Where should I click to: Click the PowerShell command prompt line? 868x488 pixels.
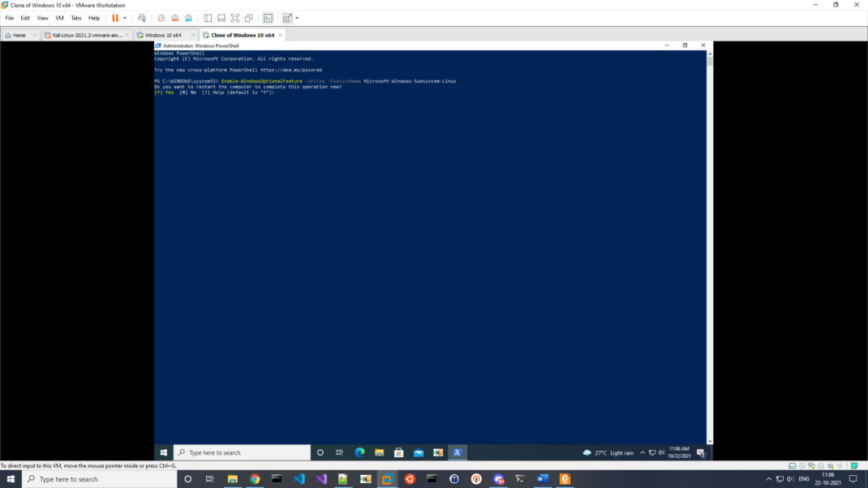coord(305,81)
